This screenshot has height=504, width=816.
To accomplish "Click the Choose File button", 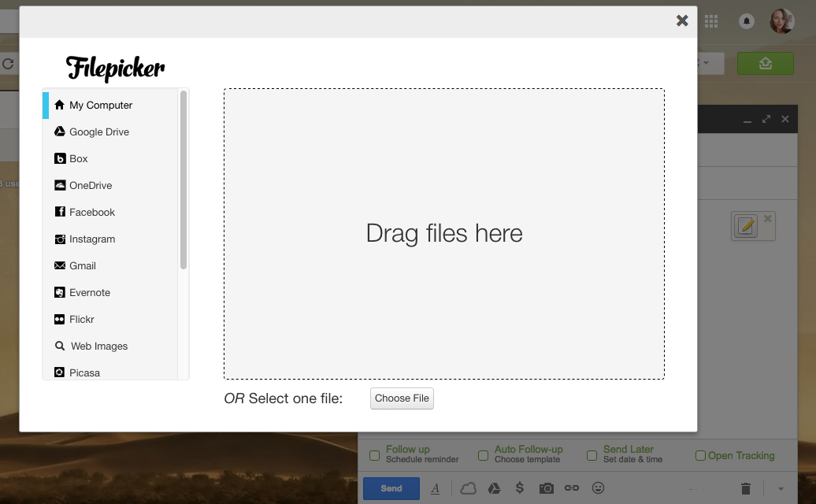I will [402, 398].
